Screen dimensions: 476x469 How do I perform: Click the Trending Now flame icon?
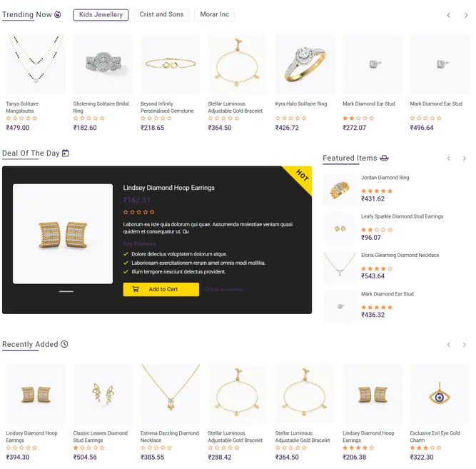pos(58,14)
